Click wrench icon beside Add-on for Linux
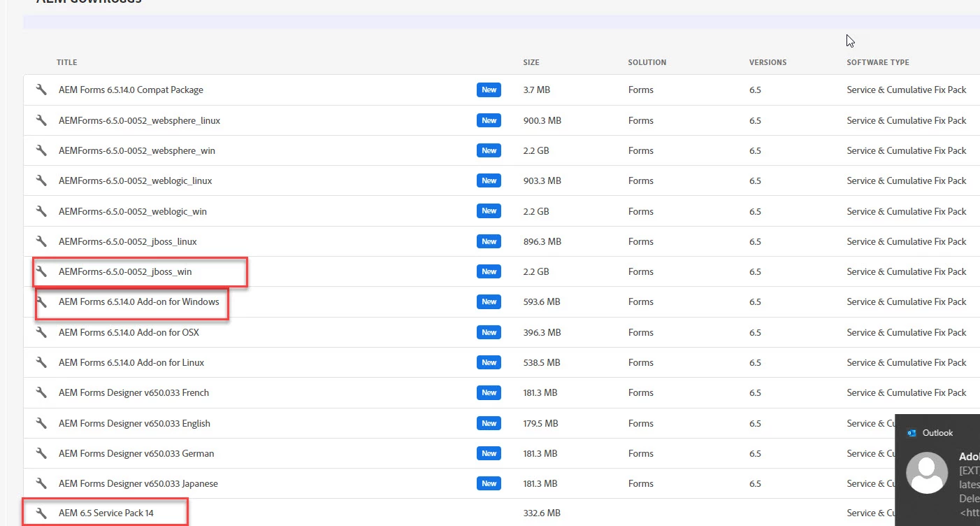This screenshot has height=526, width=980. [41, 362]
